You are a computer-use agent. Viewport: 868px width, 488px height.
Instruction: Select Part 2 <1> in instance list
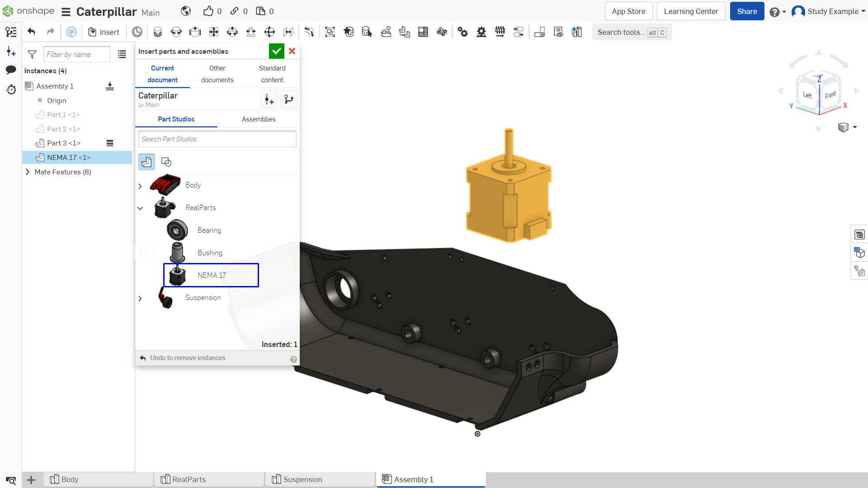pyautogui.click(x=64, y=129)
